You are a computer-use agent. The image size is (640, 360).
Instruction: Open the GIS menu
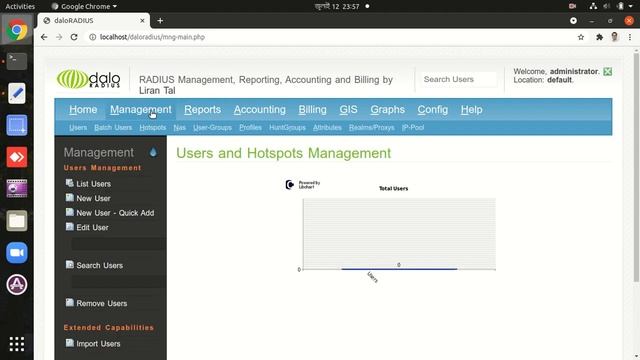[349, 109]
